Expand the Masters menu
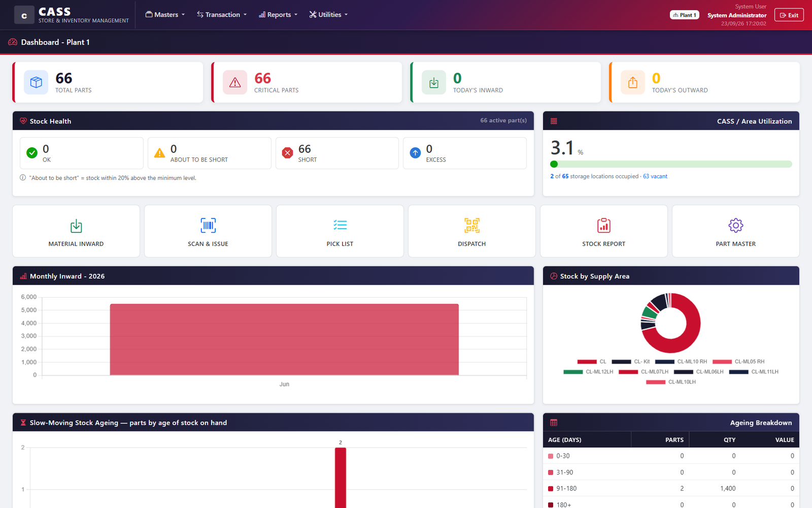 point(165,15)
